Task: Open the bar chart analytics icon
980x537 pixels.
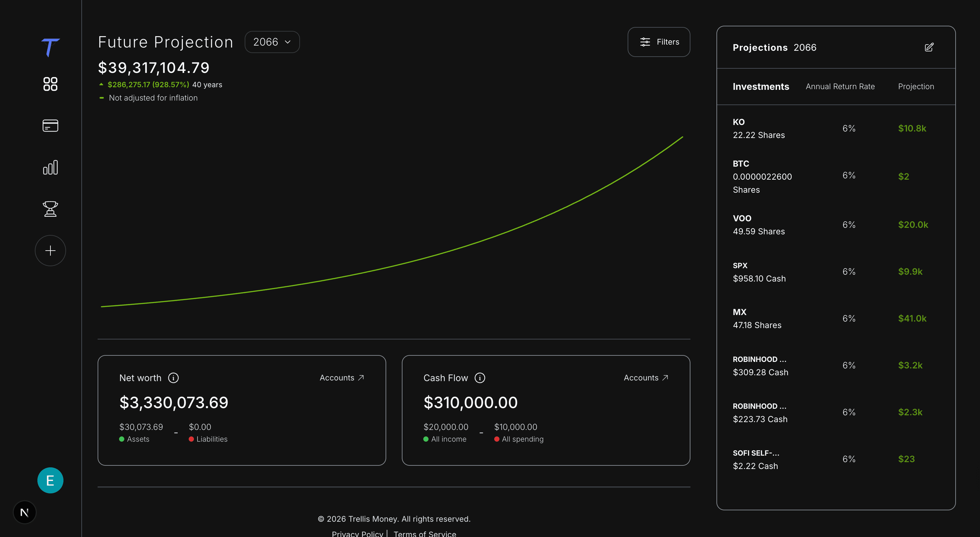Action: click(50, 167)
